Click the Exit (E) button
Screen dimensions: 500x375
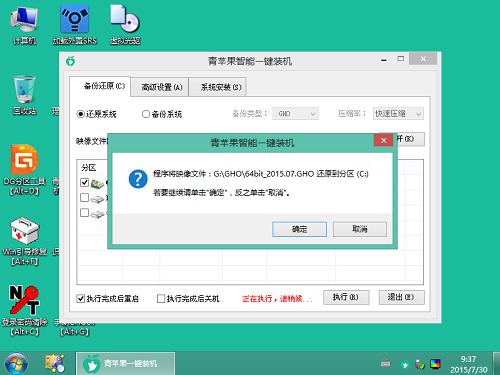click(402, 297)
